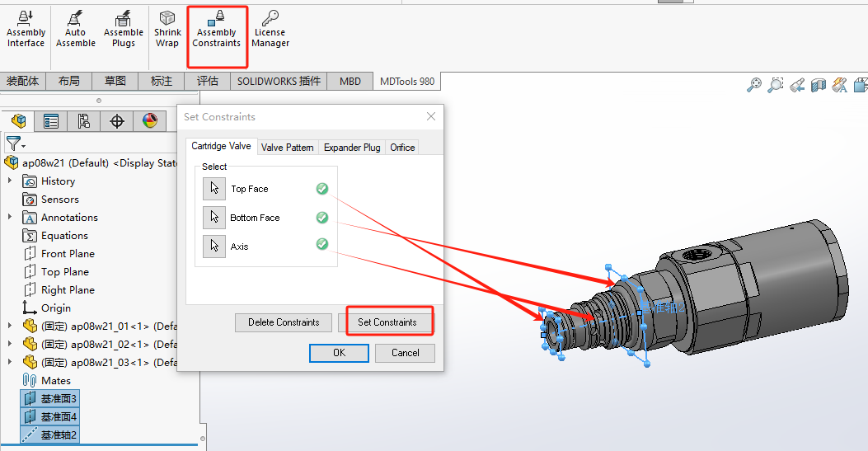Run the Auto Assemble tool
The image size is (868, 451).
click(x=75, y=30)
